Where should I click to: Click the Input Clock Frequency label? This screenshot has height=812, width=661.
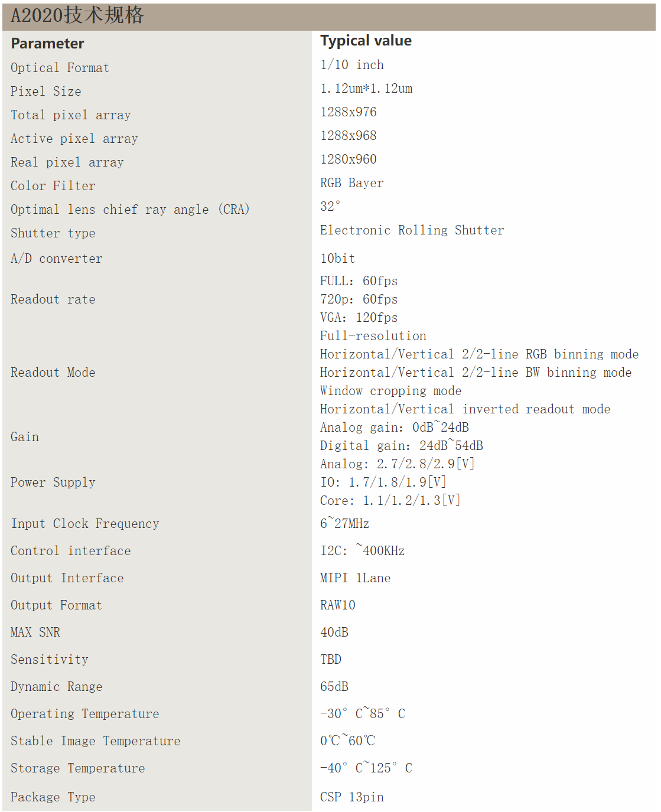click(x=84, y=524)
